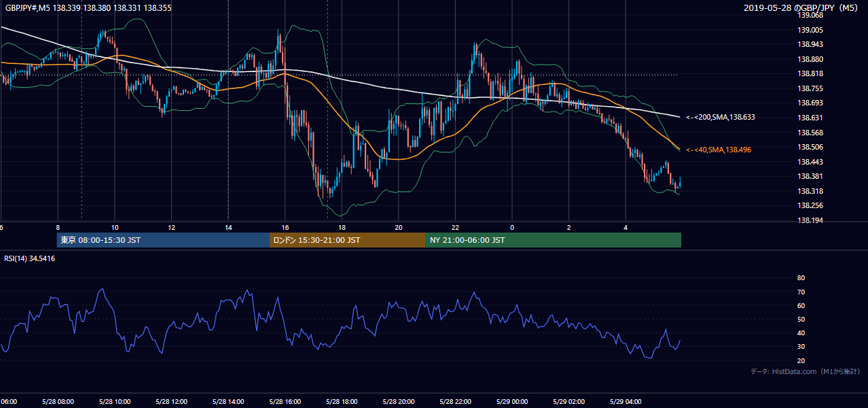The width and height of the screenshot is (868, 408).
Task: Click price axis value 138.443
Action: (810, 162)
